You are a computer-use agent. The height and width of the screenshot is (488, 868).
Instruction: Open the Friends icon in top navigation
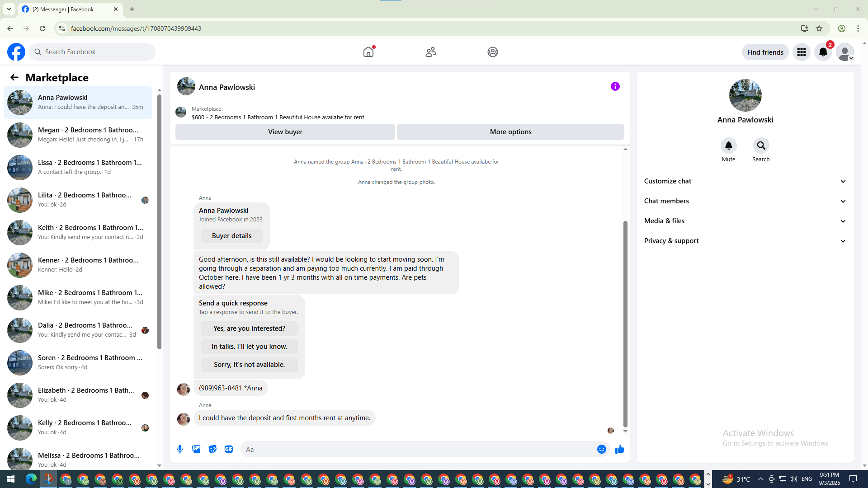[x=431, y=52]
